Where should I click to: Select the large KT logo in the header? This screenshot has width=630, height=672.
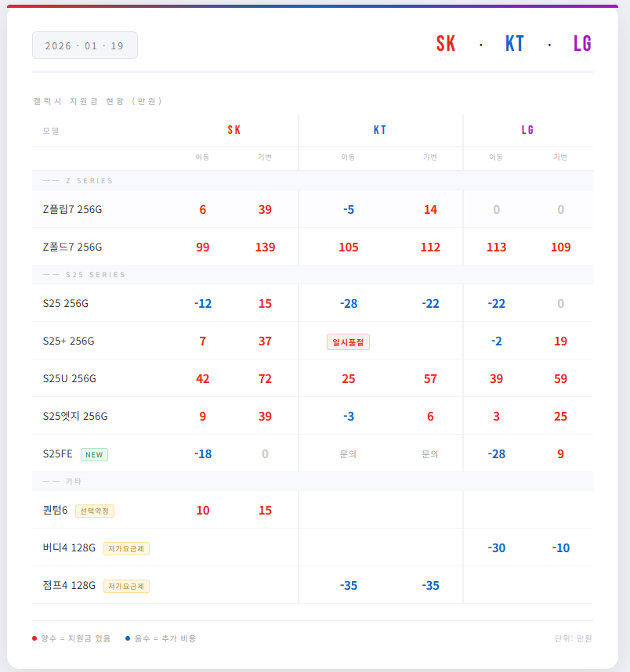point(515,43)
